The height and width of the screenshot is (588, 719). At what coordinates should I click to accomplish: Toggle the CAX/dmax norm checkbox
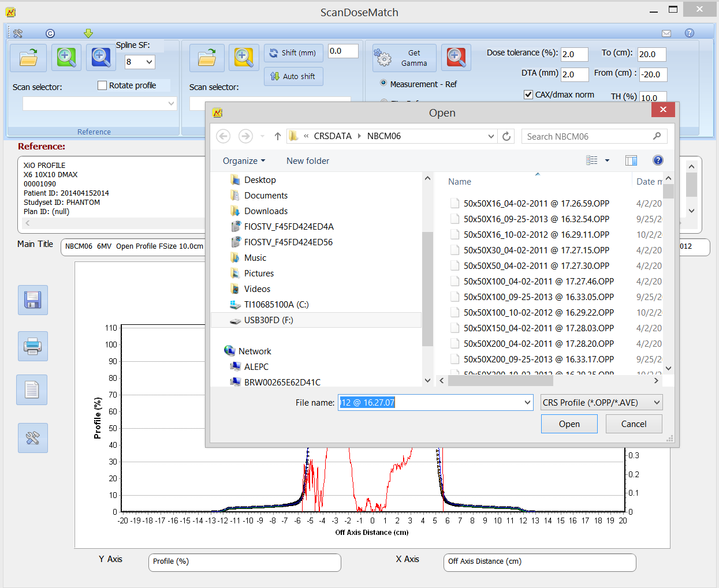click(528, 95)
